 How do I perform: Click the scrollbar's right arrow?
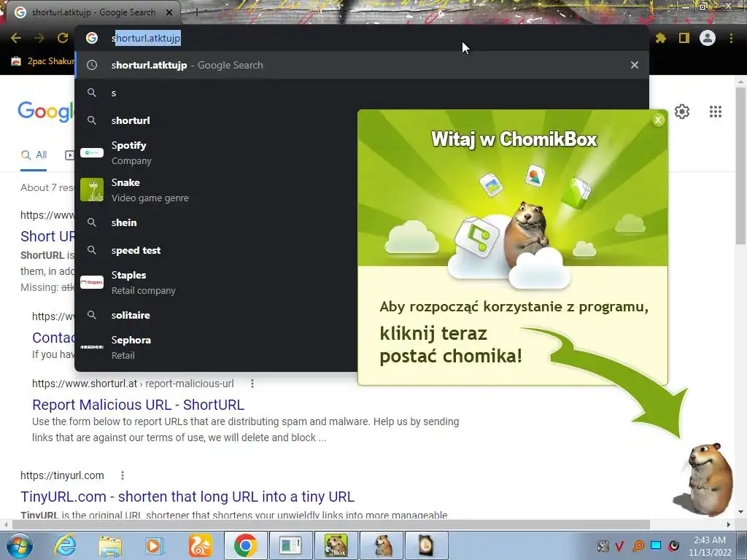click(x=729, y=524)
